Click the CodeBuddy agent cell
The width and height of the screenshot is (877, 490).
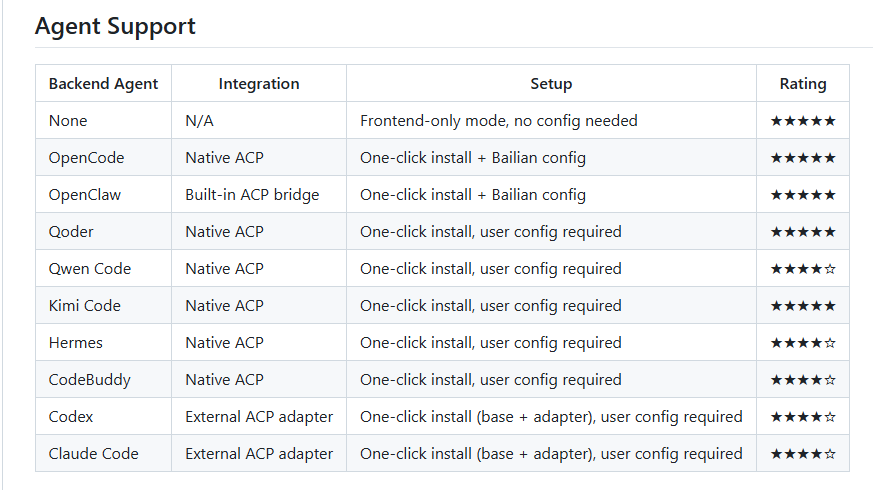[89, 380]
